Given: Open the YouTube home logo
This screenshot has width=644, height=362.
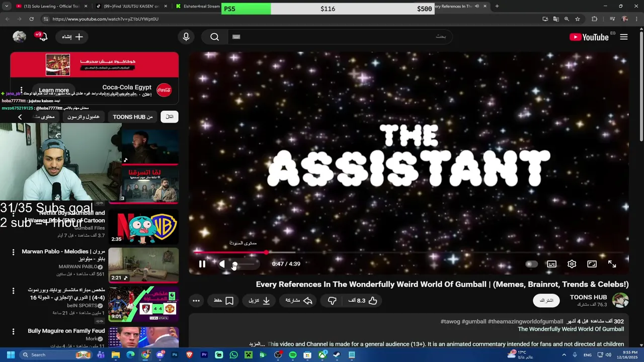Looking at the screenshot, I should tap(589, 37).
